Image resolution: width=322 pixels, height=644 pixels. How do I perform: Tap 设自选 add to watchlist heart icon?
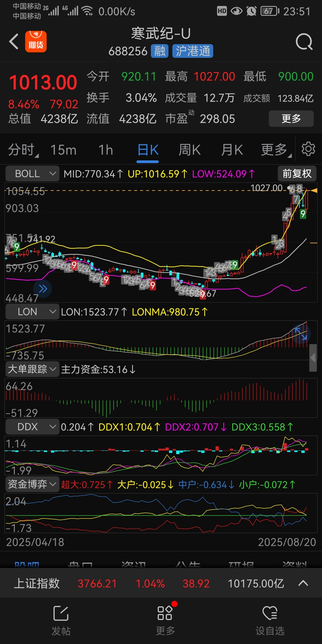[270, 620]
